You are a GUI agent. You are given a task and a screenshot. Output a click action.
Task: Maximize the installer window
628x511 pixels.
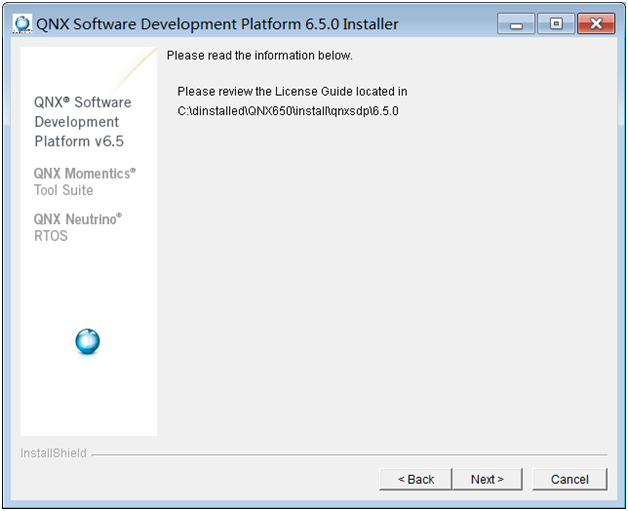(x=556, y=24)
